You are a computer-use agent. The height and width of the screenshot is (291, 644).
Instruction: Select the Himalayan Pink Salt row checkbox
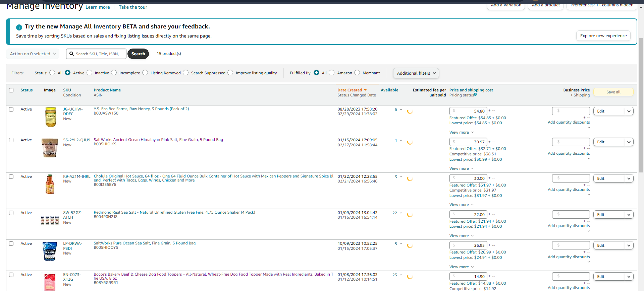[11, 140]
